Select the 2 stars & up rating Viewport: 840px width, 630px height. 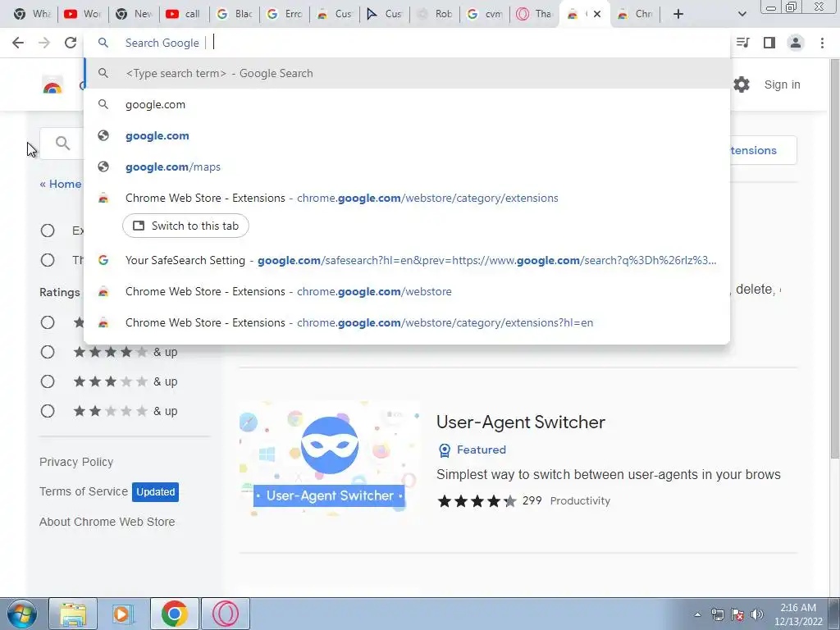pyautogui.click(x=48, y=411)
